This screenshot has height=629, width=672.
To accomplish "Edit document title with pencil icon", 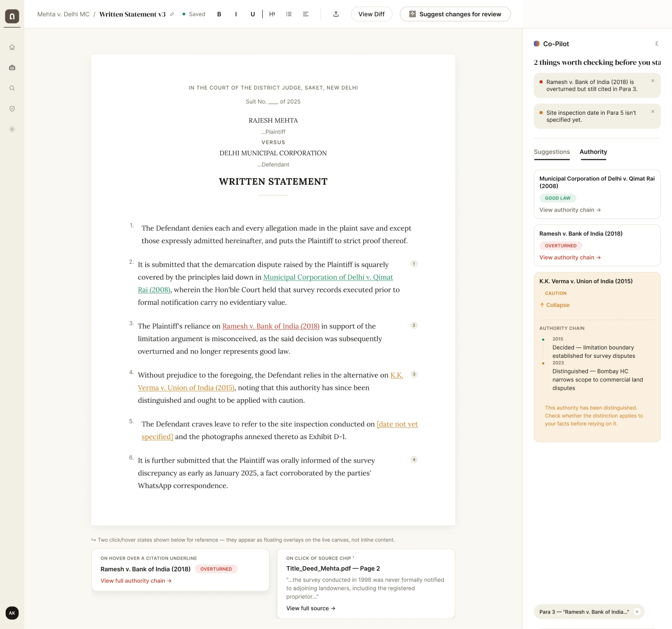I will click(x=172, y=14).
